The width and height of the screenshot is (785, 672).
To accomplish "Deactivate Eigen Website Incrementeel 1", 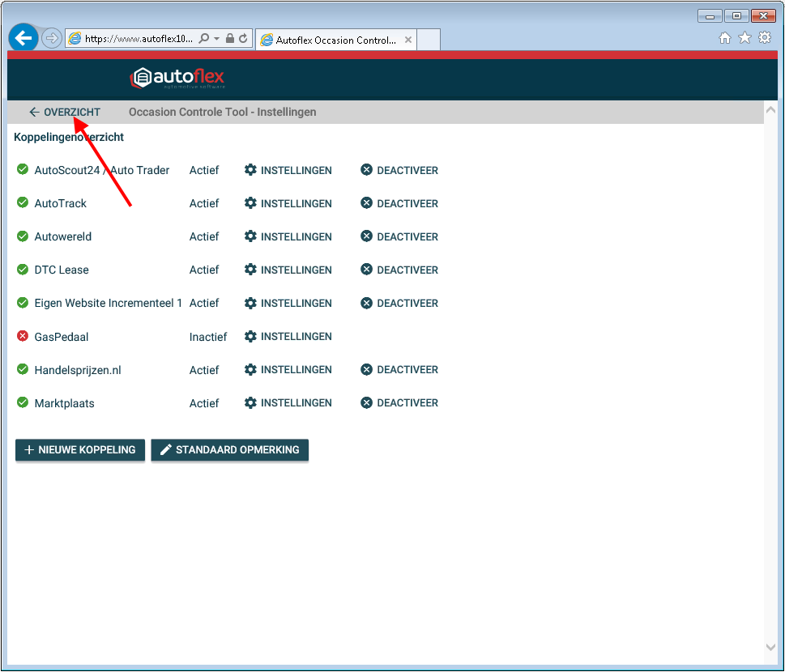I will point(399,303).
